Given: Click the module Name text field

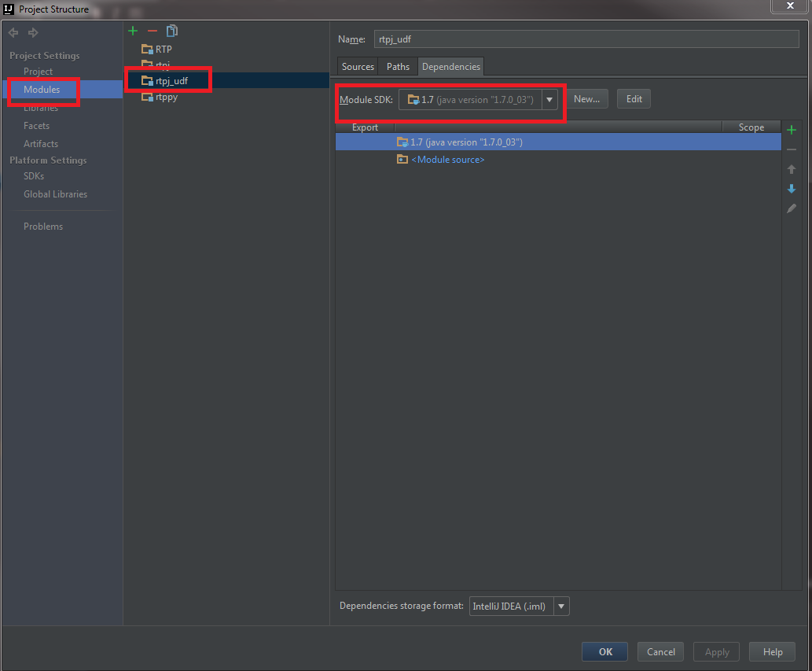Looking at the screenshot, I should pos(586,39).
